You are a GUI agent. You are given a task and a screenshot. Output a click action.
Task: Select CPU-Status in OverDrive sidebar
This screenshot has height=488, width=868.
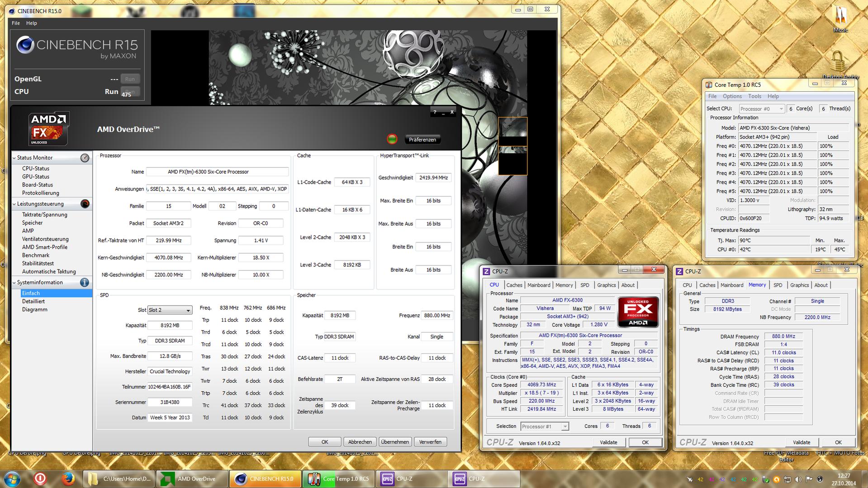[x=36, y=169]
